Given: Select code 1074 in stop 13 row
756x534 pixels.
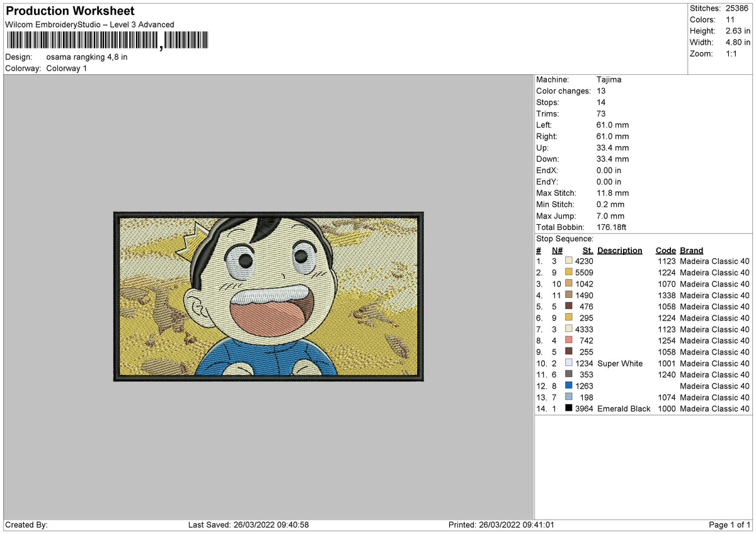Looking at the screenshot, I should coord(667,397).
